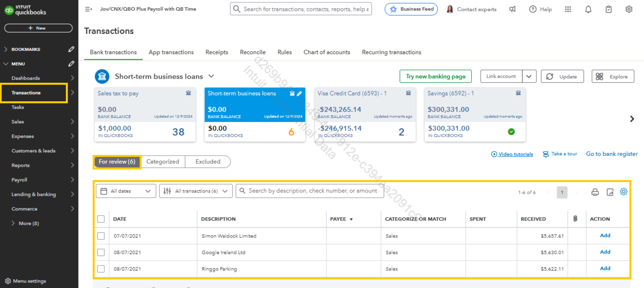Click the transaction search by description field

310,191
